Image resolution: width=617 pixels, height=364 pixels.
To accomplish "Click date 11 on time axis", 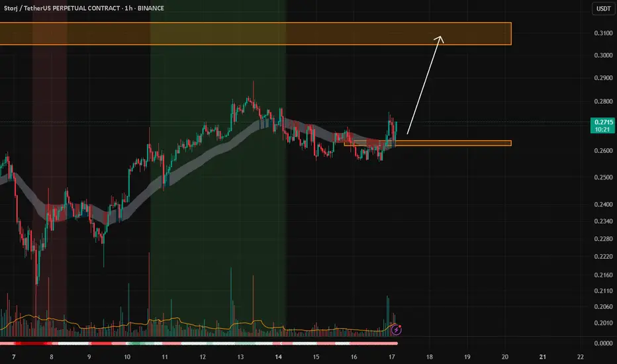I will click(x=165, y=357).
